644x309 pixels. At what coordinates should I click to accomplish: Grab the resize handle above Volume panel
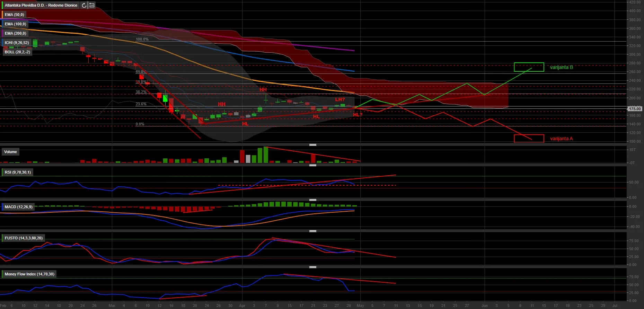point(313,144)
